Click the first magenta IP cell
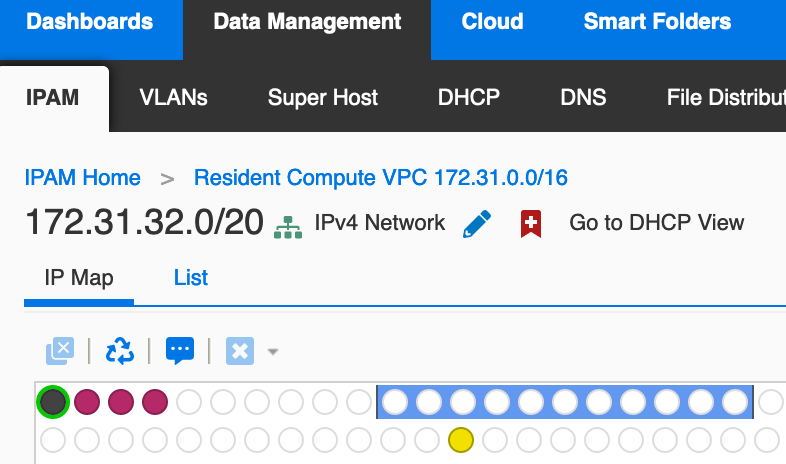786x464 pixels. click(86, 402)
